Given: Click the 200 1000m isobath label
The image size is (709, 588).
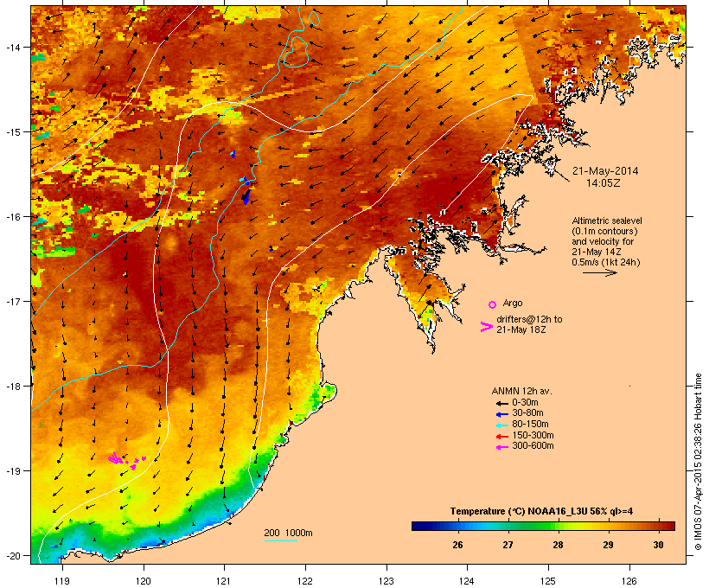Looking at the screenshot, I should coord(288,533).
